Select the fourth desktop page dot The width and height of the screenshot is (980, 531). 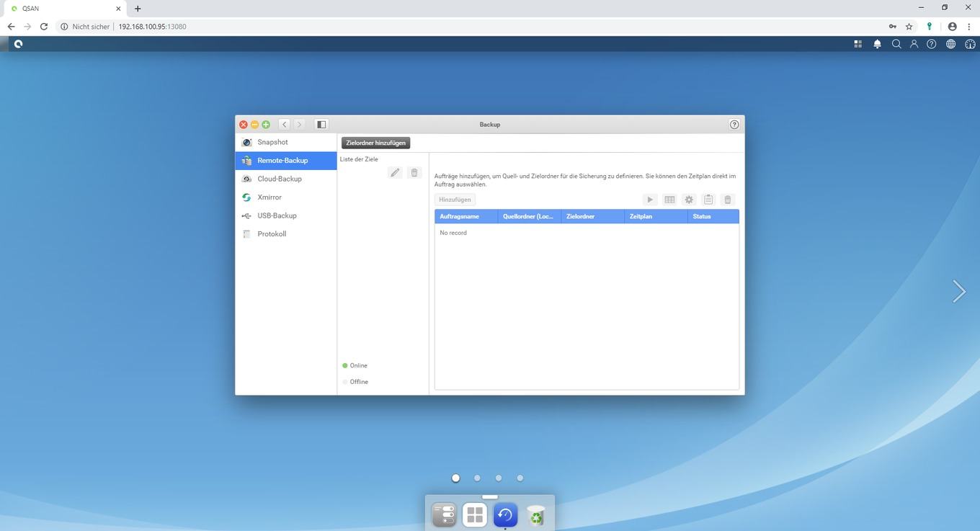coord(520,478)
